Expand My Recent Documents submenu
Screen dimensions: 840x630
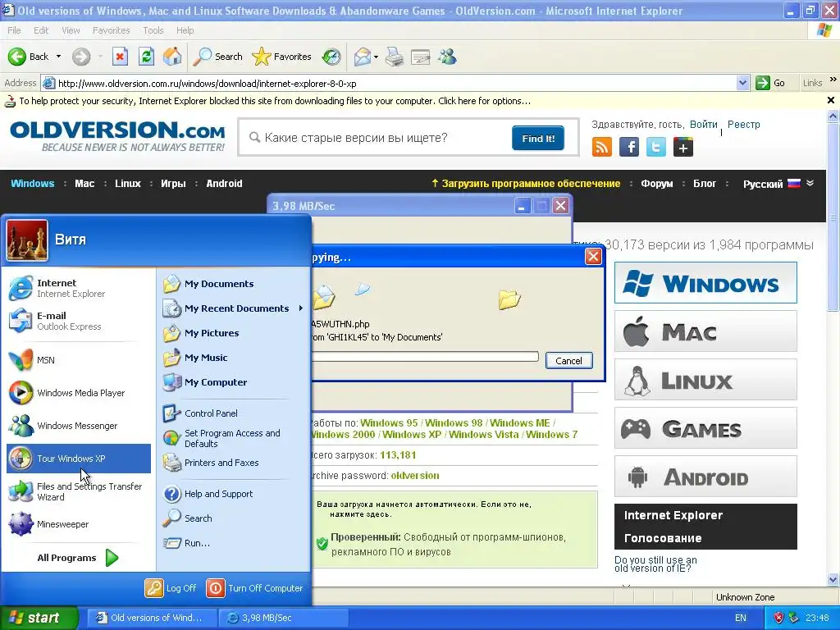(233, 308)
